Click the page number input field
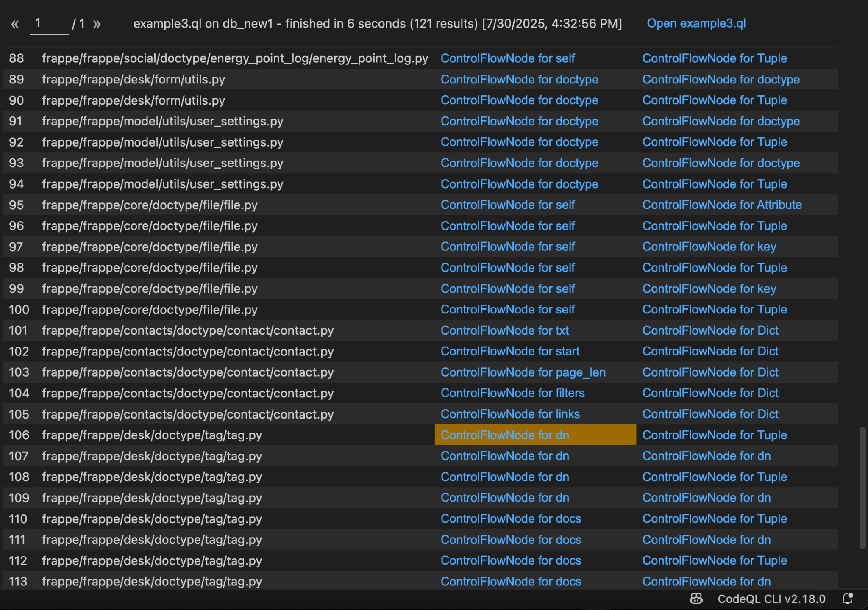This screenshot has width=868, height=610. point(49,24)
